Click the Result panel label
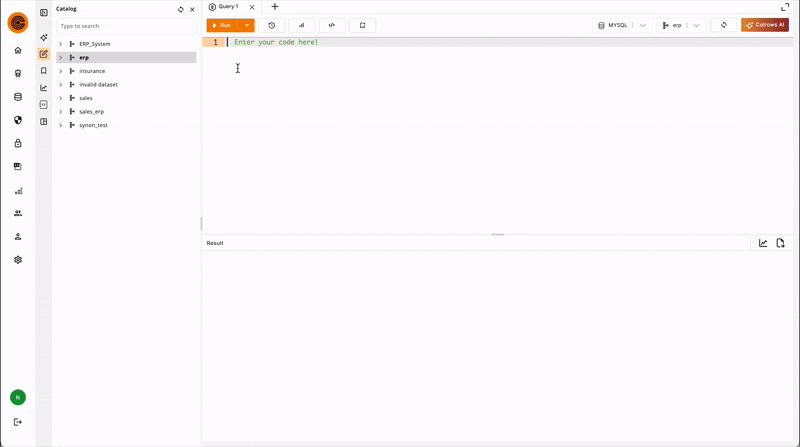Screen dimensions: 800x447 [215, 243]
